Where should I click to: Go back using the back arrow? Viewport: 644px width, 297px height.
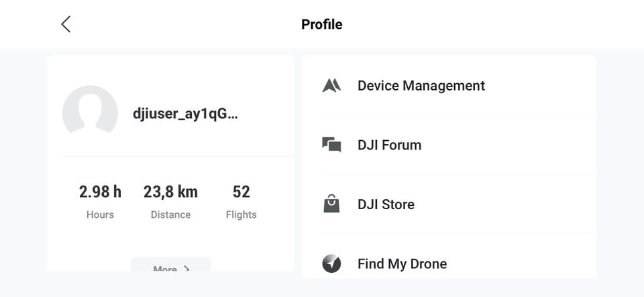(66, 24)
